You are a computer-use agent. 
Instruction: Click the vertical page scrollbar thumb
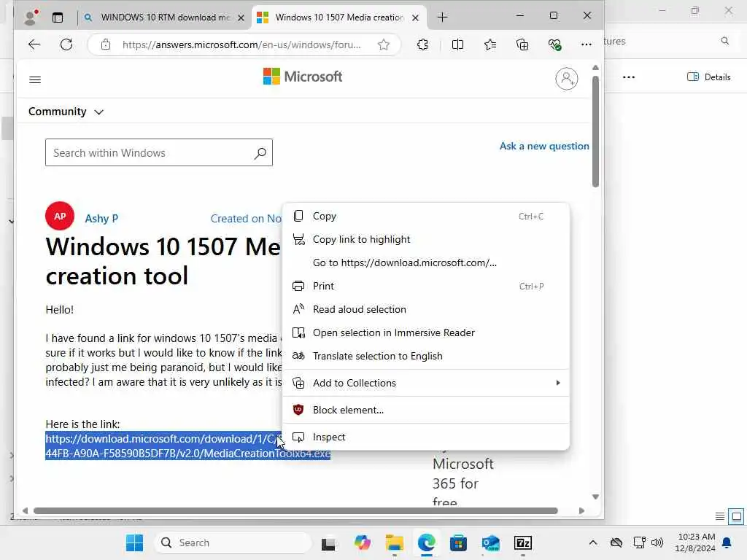tap(595, 131)
